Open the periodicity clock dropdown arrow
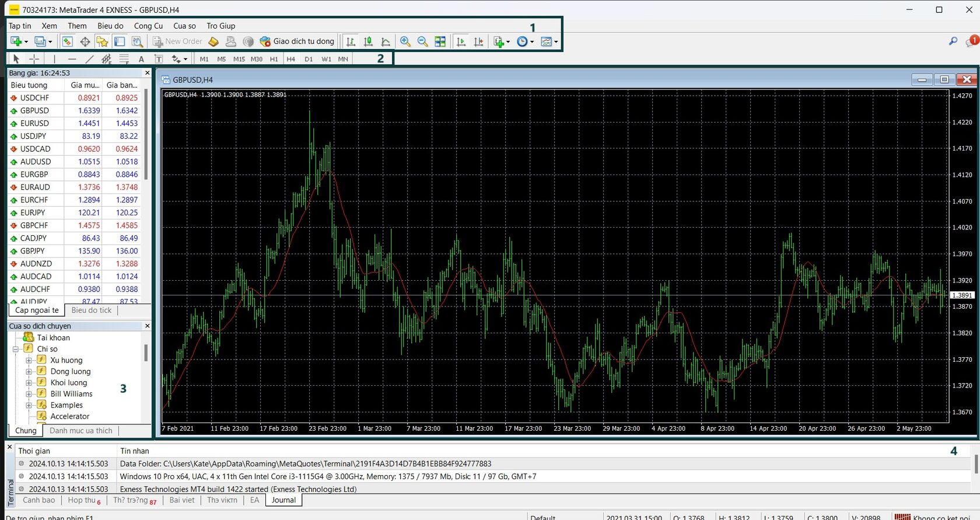This screenshot has height=520, width=980. pos(532,42)
